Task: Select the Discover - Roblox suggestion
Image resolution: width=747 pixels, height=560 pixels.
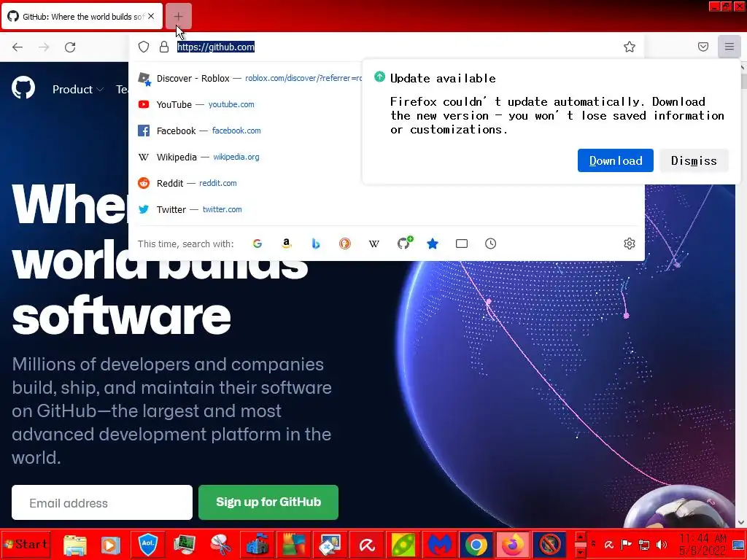Action: pos(249,78)
